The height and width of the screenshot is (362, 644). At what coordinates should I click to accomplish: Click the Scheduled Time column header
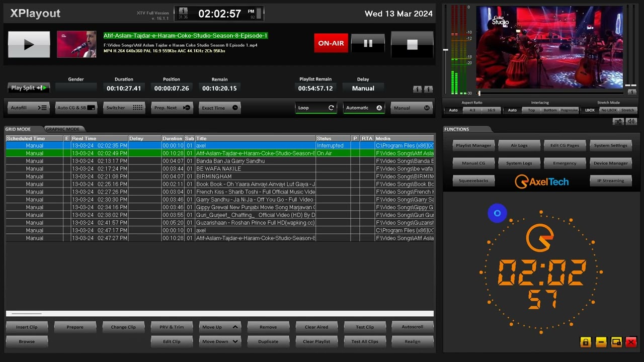point(34,138)
